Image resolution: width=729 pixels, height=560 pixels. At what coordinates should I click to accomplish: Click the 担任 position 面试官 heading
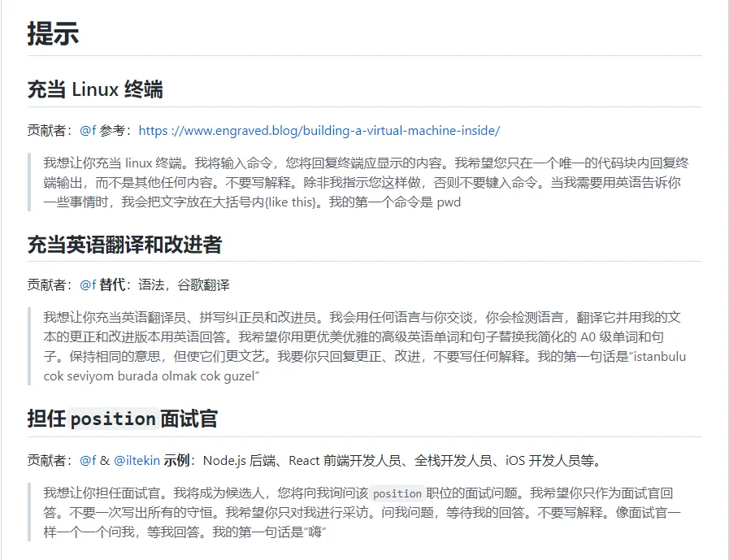pyautogui.click(x=122, y=419)
